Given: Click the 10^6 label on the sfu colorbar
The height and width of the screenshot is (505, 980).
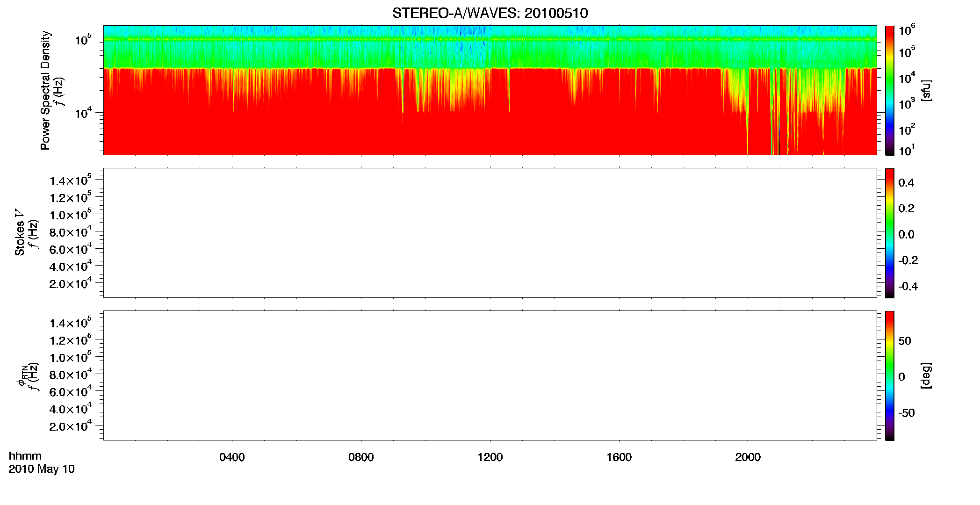Looking at the screenshot, I should tap(907, 31).
